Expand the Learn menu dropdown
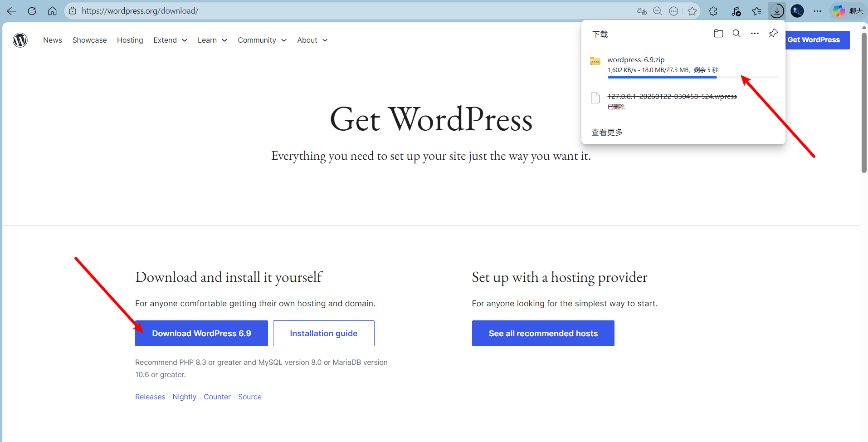 [212, 40]
